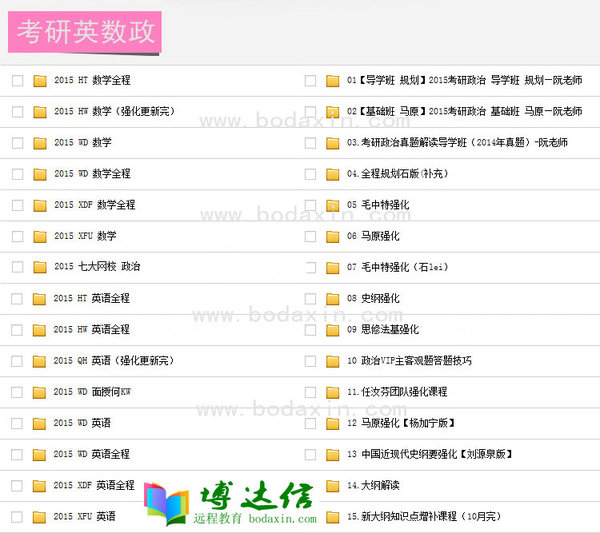Image resolution: width=600 pixels, height=533 pixels.
Task: Open folder name 2015 QH 英语（强化更新完）
Action: [114, 360]
